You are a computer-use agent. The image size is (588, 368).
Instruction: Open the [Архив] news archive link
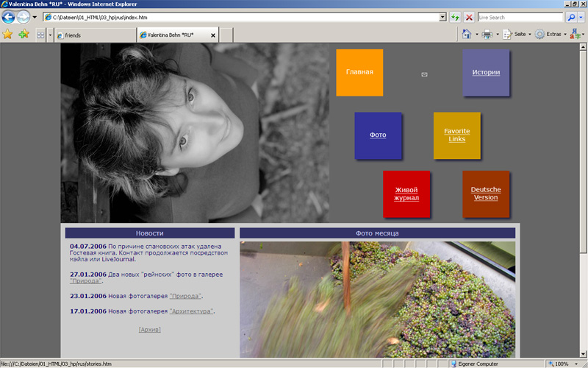150,330
